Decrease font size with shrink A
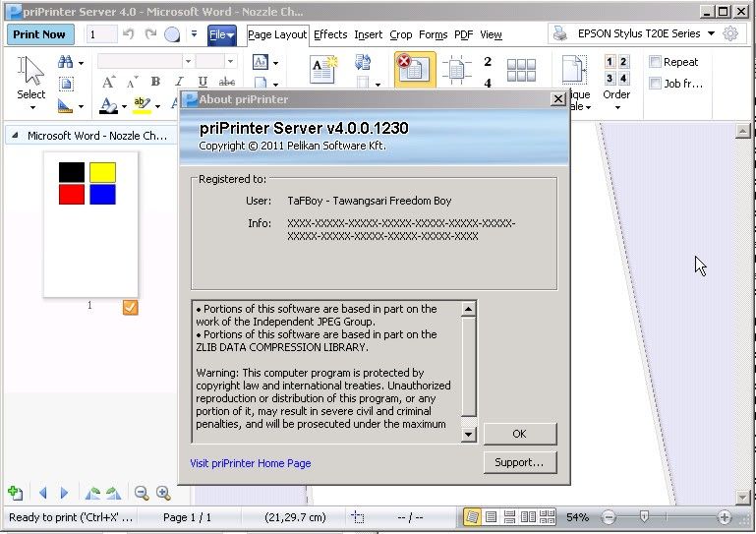This screenshot has width=756, height=534. [132, 82]
